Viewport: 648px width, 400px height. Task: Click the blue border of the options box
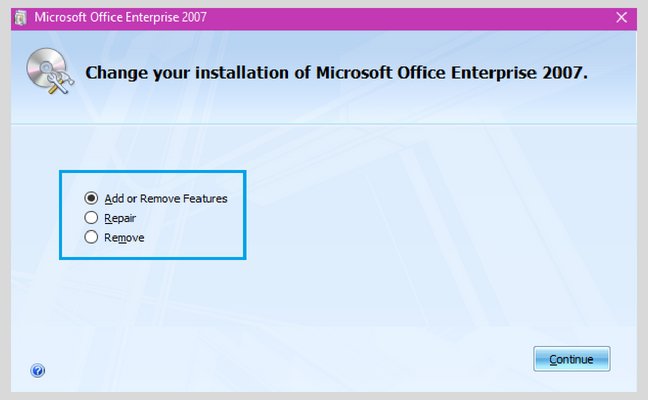pyautogui.click(x=153, y=171)
